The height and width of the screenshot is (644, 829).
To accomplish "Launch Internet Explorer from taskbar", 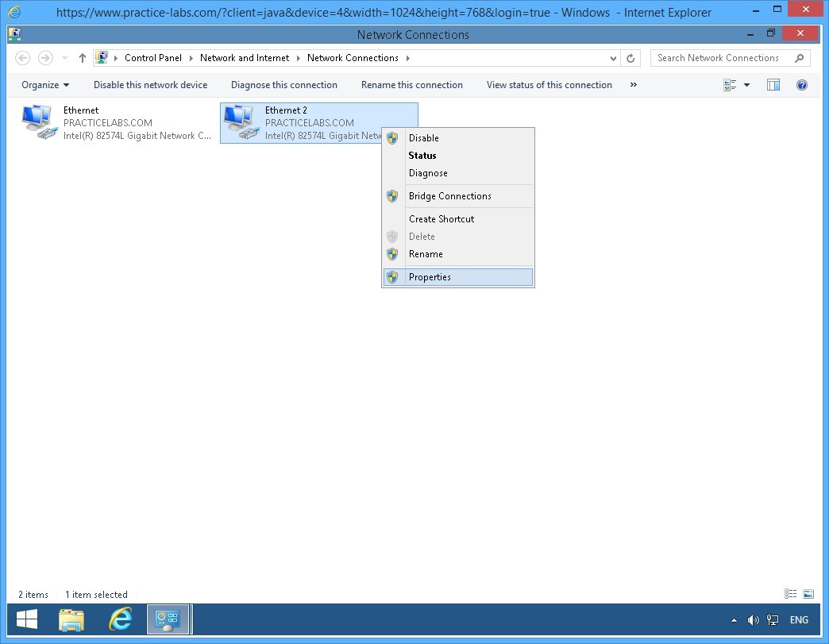I will click(120, 619).
